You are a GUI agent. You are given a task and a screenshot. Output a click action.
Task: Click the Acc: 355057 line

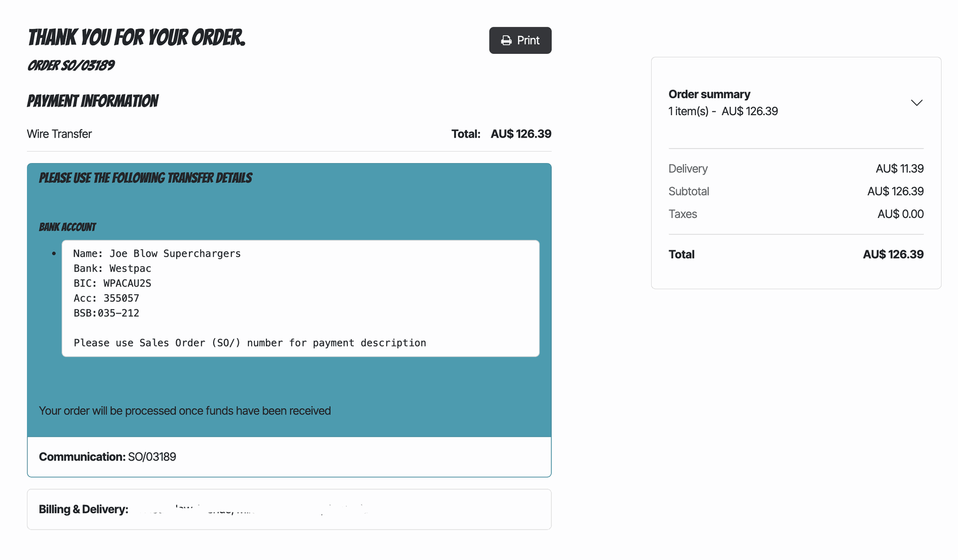106,298
